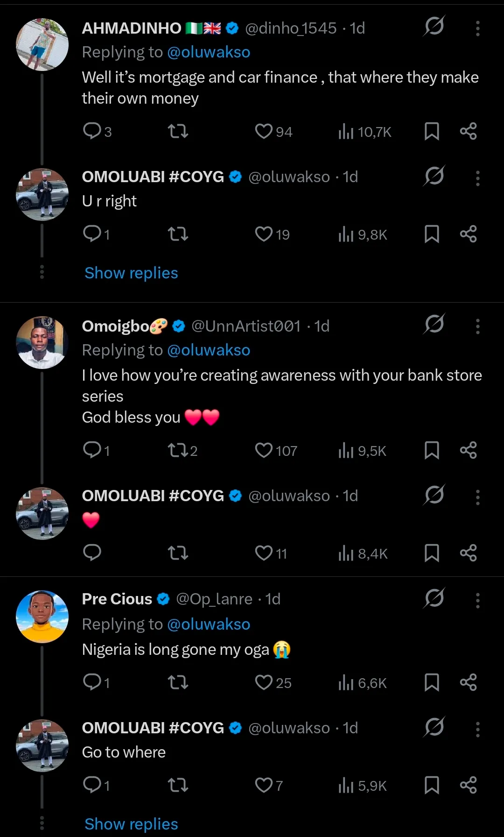Open @oluwakso mention in Omoigbo's reply
This screenshot has width=504, height=837.
209,350
